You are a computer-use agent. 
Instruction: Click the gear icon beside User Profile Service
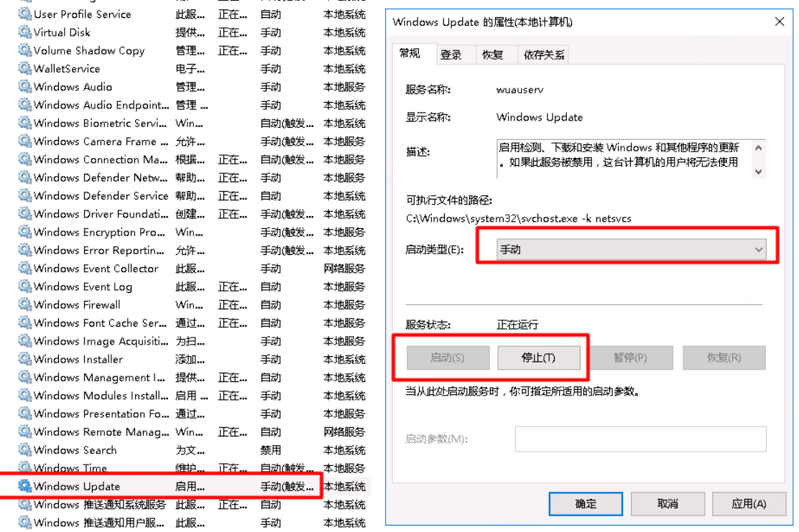coord(24,14)
